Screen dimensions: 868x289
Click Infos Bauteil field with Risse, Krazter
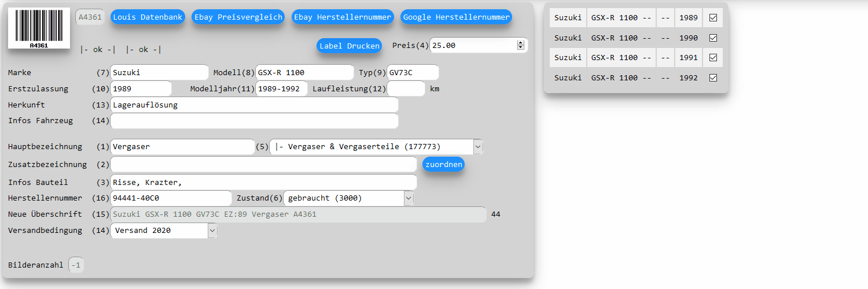pyautogui.click(x=263, y=182)
